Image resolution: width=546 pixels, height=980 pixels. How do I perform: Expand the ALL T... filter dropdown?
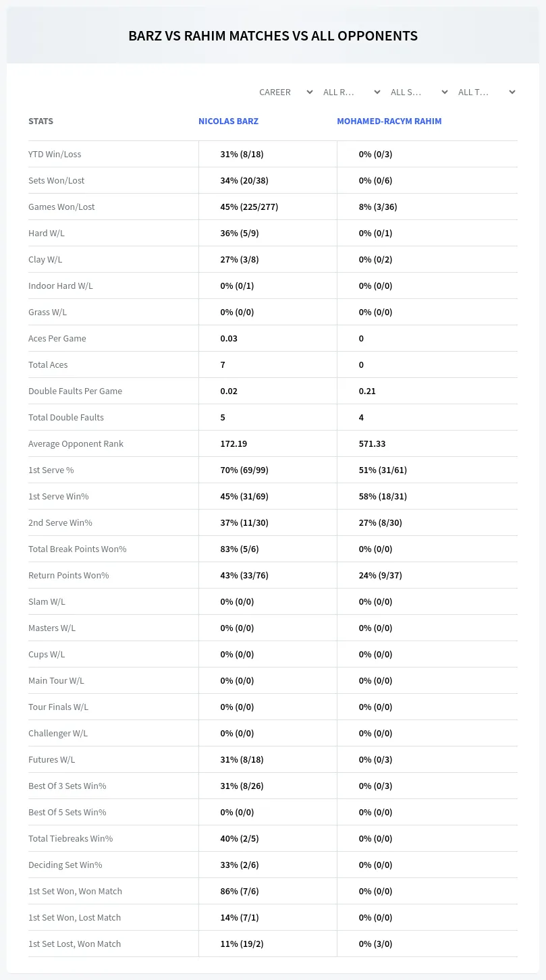(487, 92)
